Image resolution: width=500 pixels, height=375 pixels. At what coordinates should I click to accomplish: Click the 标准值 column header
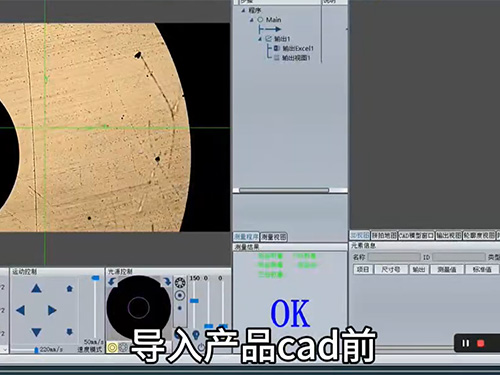coord(482,269)
